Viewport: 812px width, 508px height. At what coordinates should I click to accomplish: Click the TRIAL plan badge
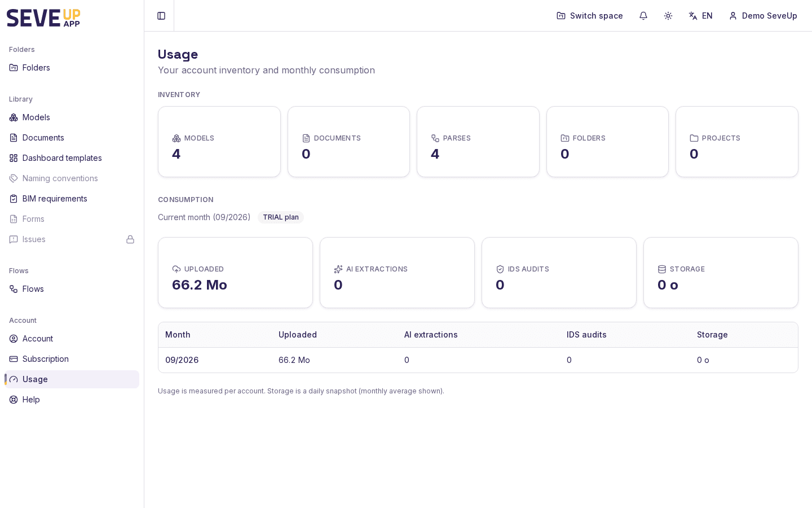[281, 217]
